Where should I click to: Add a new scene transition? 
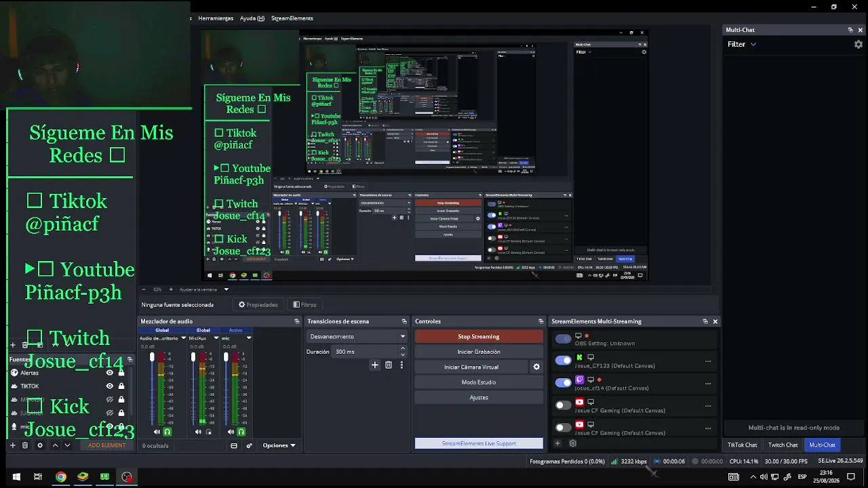(374, 365)
